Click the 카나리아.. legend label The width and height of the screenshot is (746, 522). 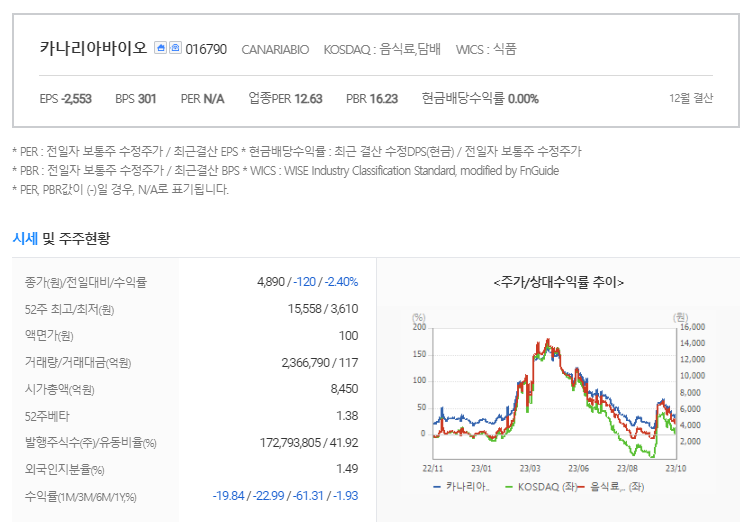(x=467, y=487)
